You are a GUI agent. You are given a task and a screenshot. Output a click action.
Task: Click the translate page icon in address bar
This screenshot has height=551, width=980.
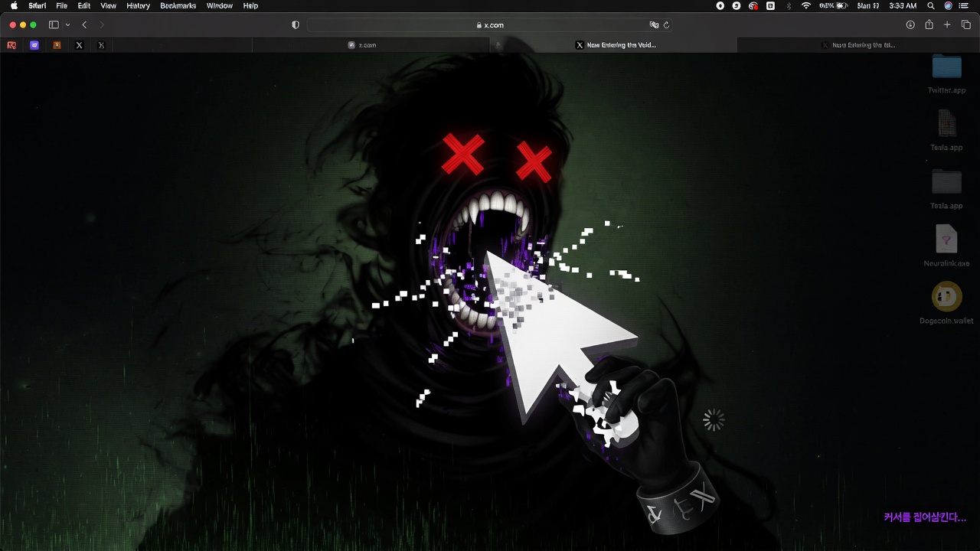point(654,24)
